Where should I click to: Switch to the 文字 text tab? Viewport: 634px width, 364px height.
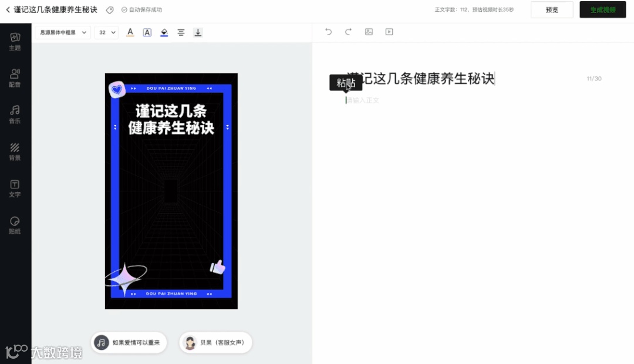(x=15, y=188)
